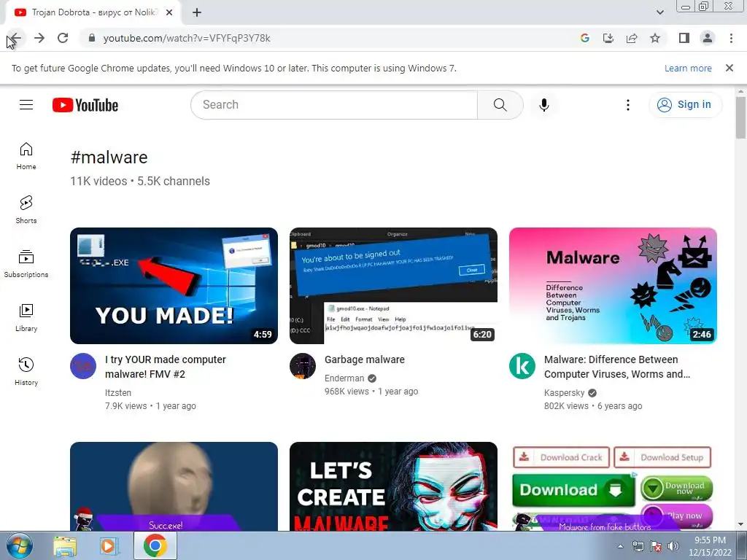Screen dimensions: 747x560
Task: Open Shorts in the sidebar
Action: [x=26, y=209]
